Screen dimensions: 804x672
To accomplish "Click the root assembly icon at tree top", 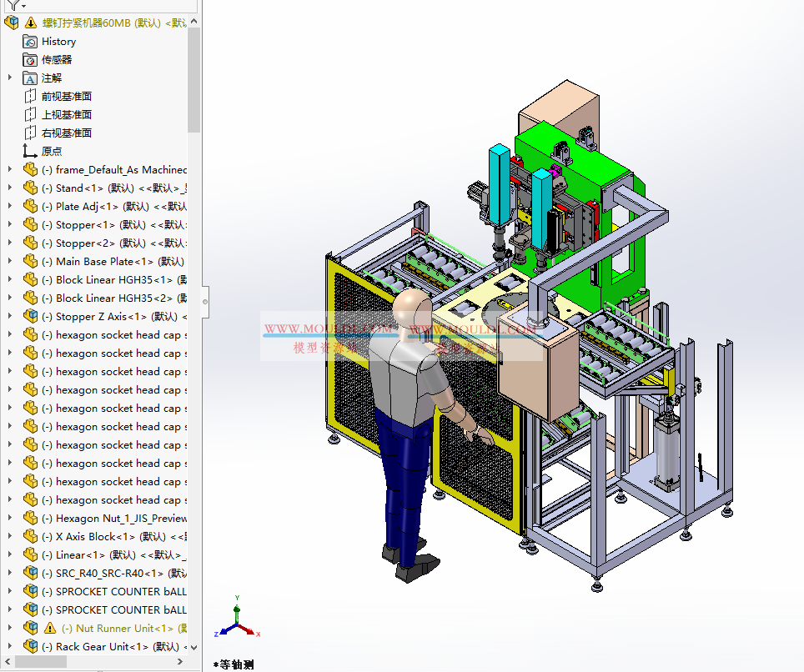I will tap(11, 23).
